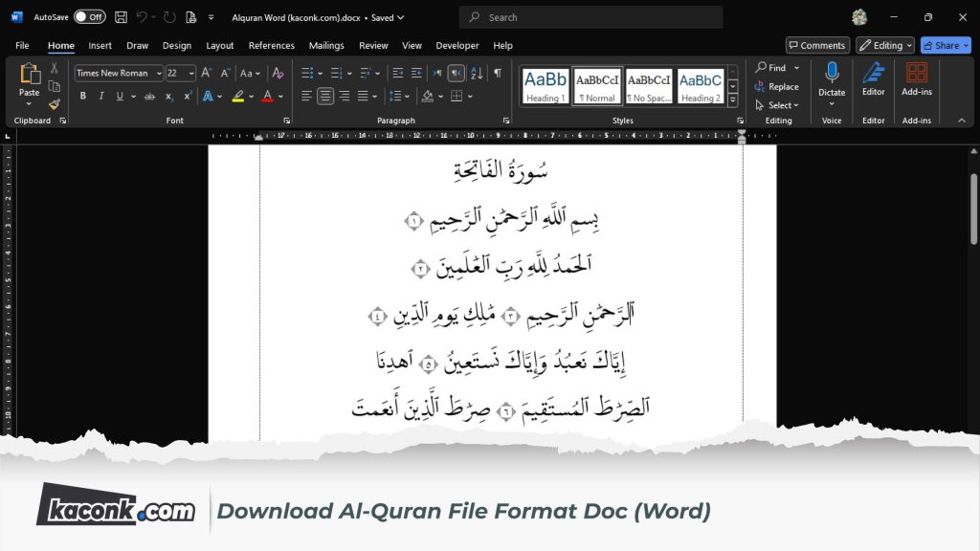Open the Developer tab
This screenshot has height=551, width=980.
click(457, 45)
